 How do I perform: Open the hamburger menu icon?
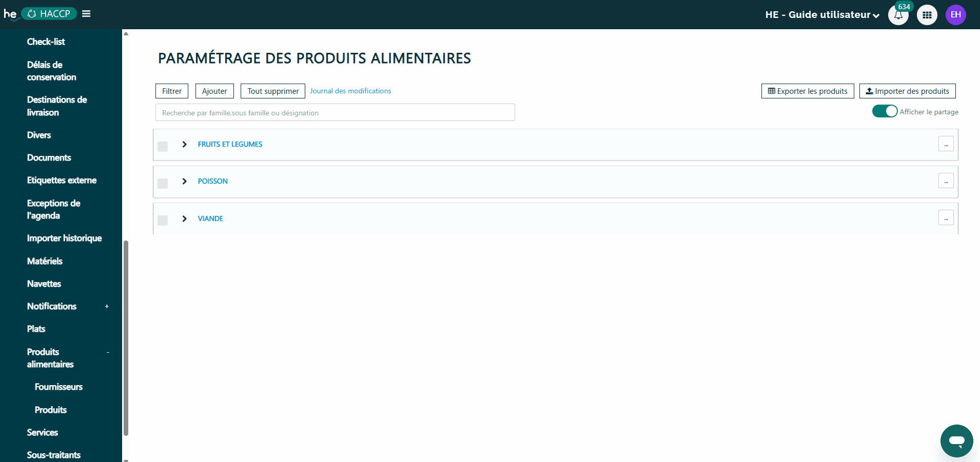coord(86,14)
